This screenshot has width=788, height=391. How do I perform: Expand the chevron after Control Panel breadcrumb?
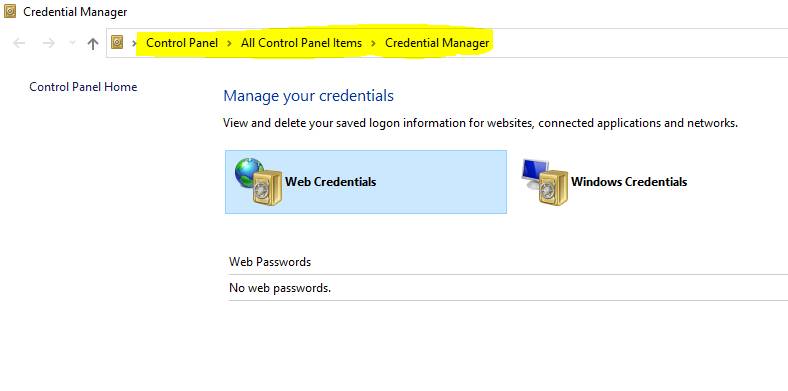coord(229,43)
